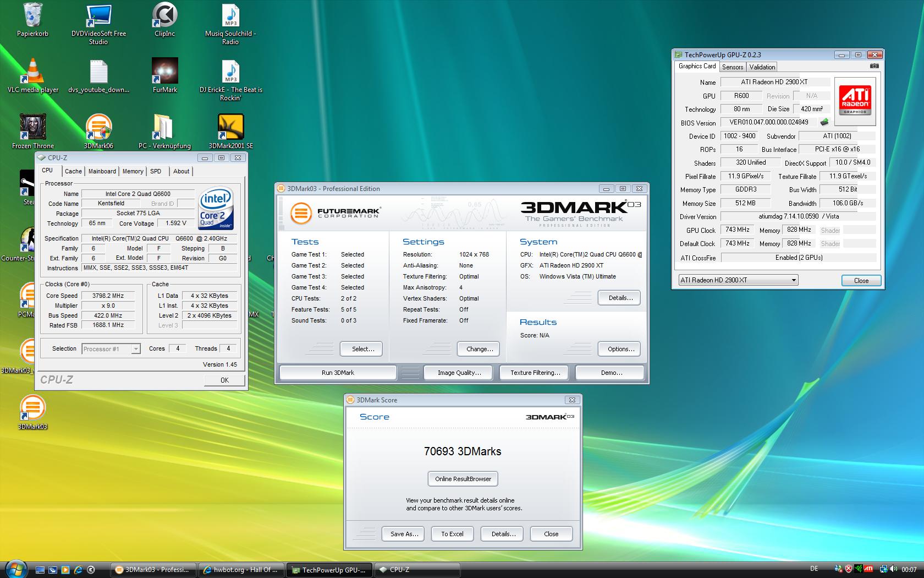Select the VLC media player shortcut

point(33,76)
